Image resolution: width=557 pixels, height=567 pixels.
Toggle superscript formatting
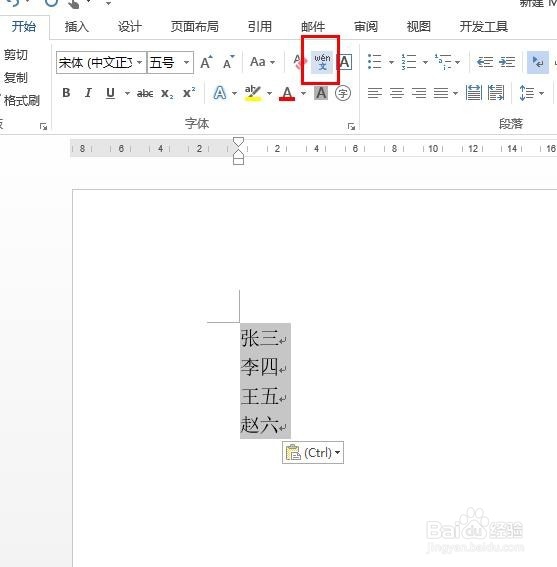[x=189, y=93]
